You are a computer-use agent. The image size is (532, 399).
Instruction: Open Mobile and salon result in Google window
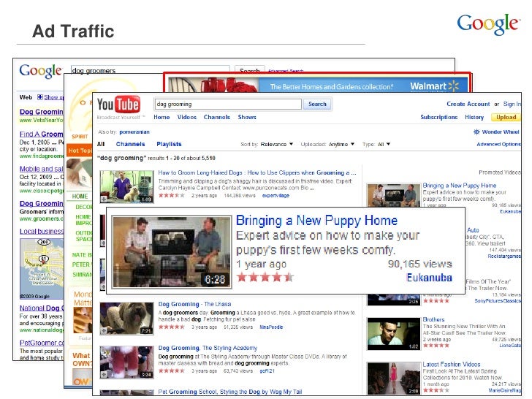click(x=42, y=169)
